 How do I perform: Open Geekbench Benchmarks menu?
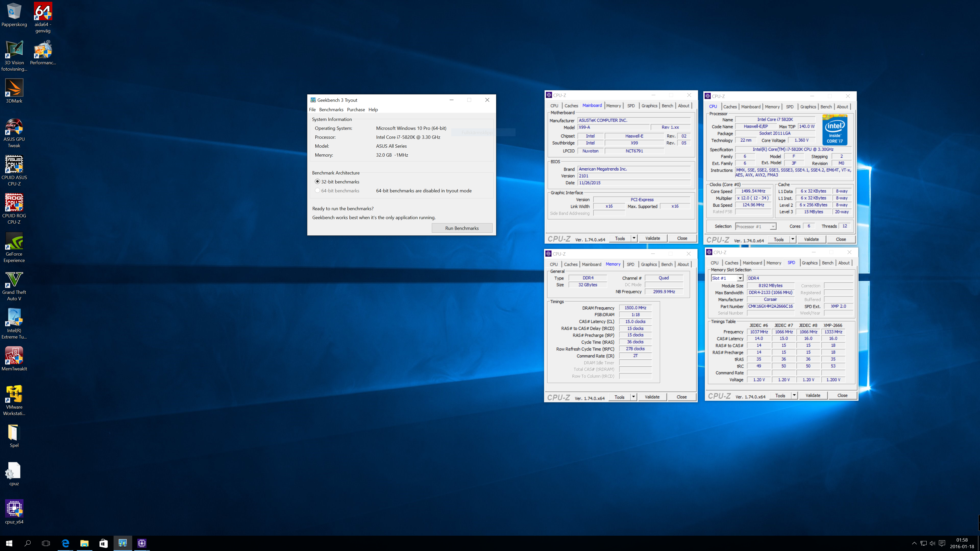pyautogui.click(x=331, y=109)
